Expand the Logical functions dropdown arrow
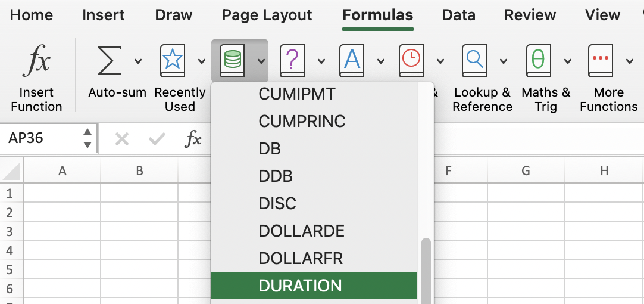Viewport: 644px width, 304px height. tap(321, 61)
